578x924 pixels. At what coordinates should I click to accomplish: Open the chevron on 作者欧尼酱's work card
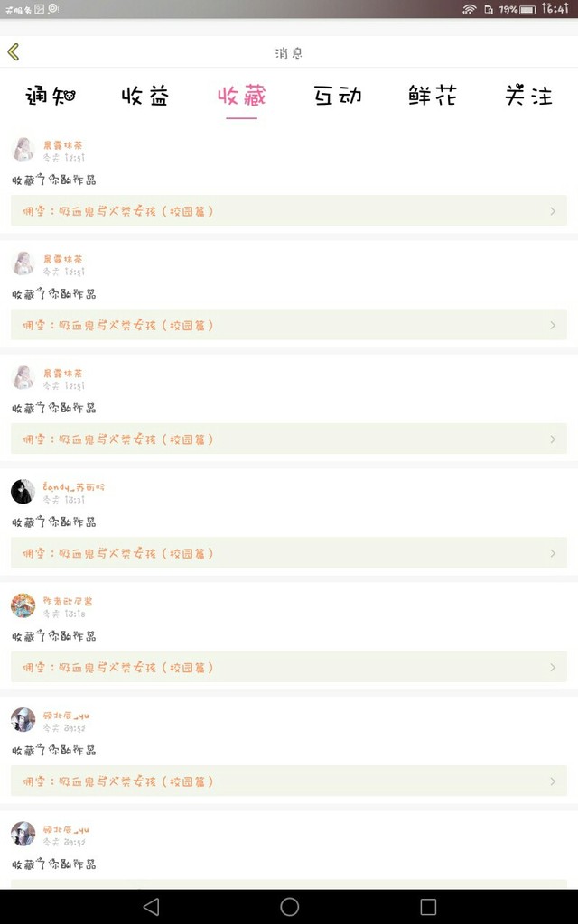coord(553,667)
